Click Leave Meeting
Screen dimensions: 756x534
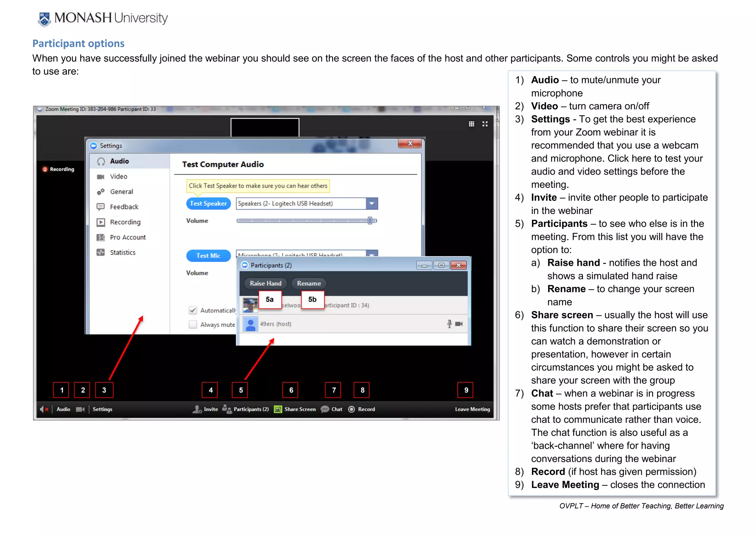[472, 409]
